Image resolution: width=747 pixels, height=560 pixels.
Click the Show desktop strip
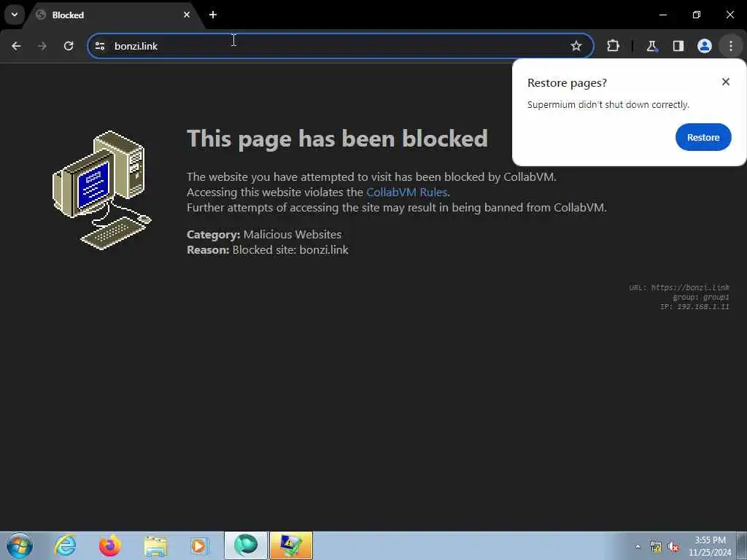point(742,545)
